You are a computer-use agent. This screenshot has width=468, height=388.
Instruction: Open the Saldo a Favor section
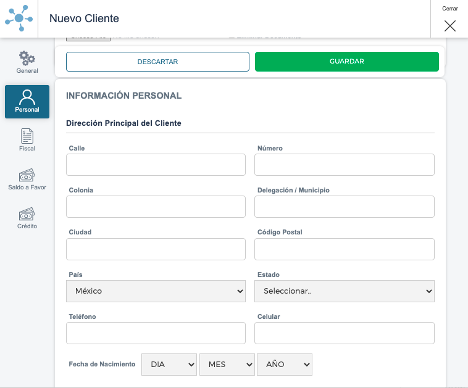tap(27, 179)
